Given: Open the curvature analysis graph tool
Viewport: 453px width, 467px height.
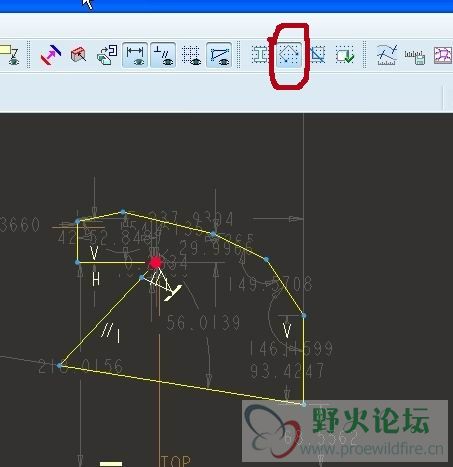Looking at the screenshot, I should tap(387, 55).
